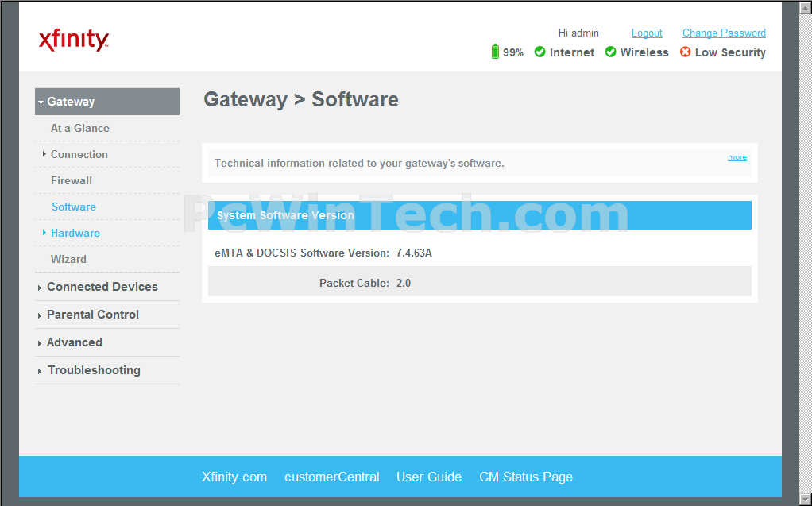Click the 'more' link in description
This screenshot has height=506, width=812.
(737, 157)
